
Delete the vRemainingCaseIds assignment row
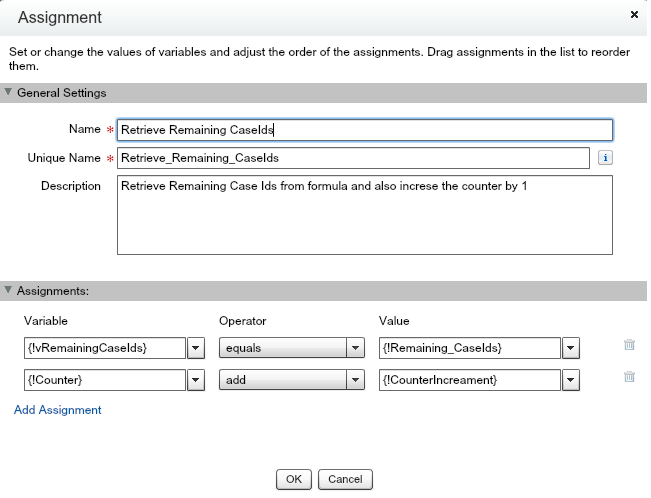629,346
